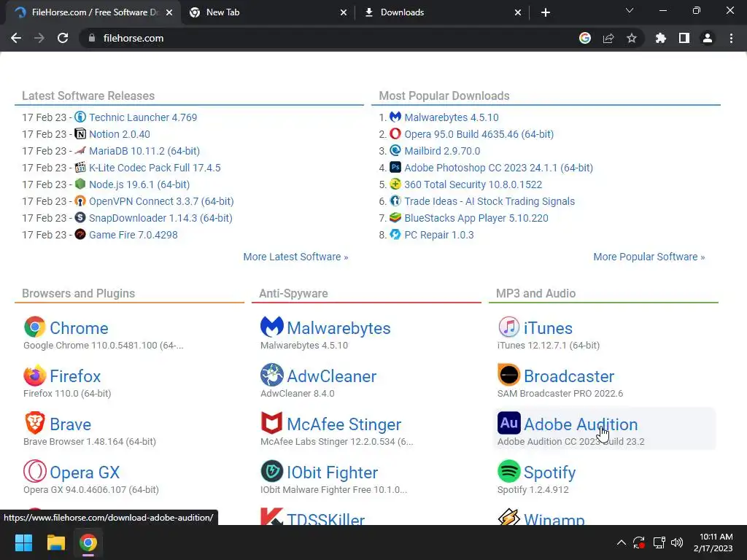Close the New Tab tab
The width and height of the screenshot is (747, 560).
(344, 13)
